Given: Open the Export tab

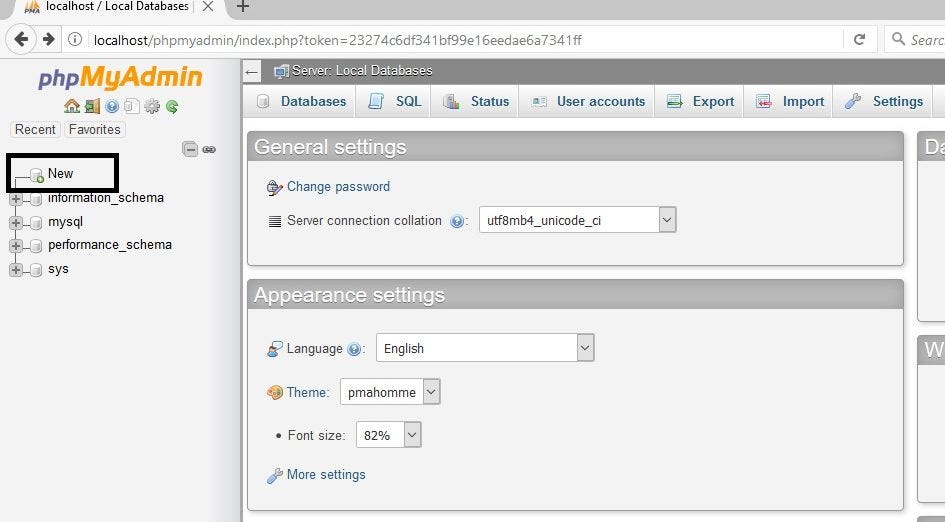Looking at the screenshot, I should tap(700, 101).
